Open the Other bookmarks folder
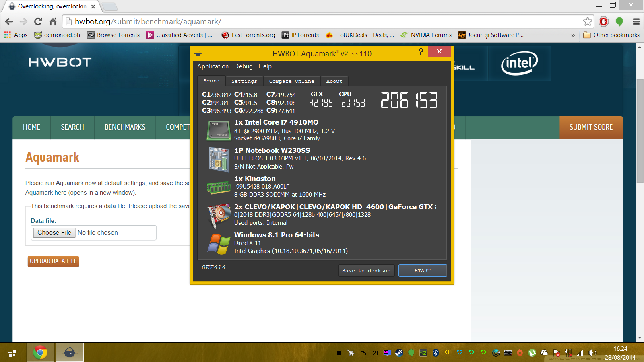This screenshot has height=362, width=644. [611, 35]
